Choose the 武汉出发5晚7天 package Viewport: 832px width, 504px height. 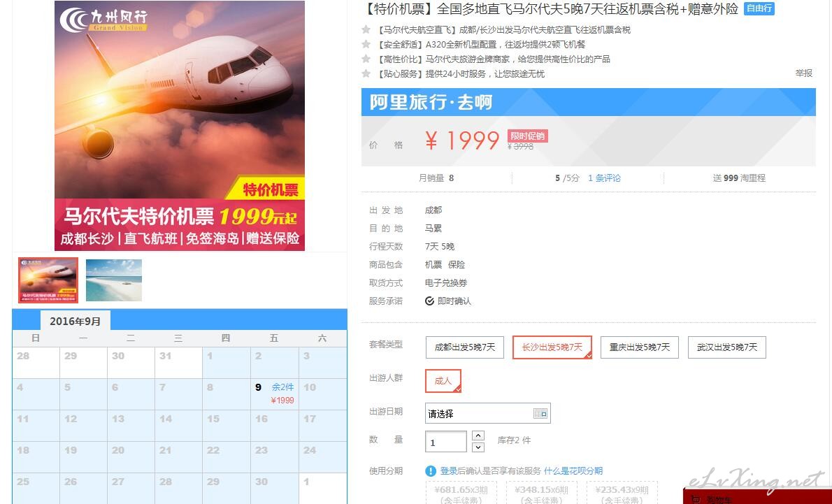point(727,347)
